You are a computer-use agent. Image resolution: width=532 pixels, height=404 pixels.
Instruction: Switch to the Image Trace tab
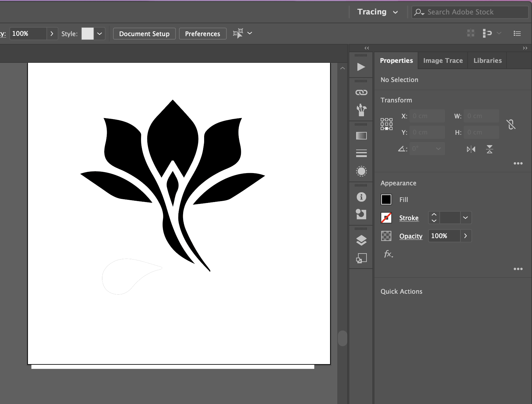pyautogui.click(x=443, y=61)
